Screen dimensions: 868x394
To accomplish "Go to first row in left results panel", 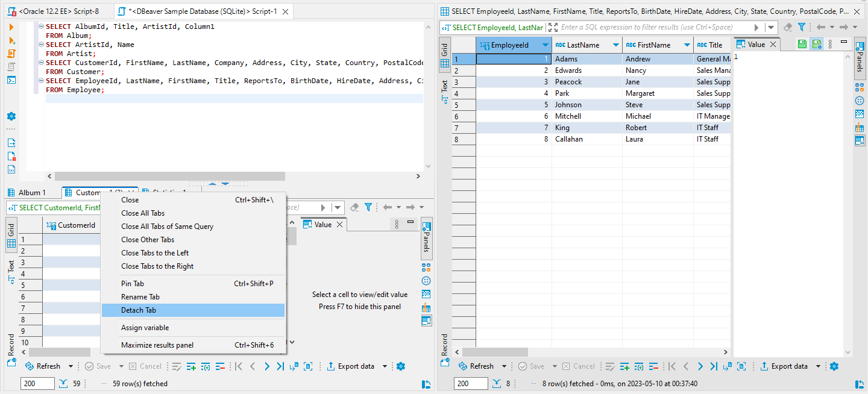I will 239,366.
